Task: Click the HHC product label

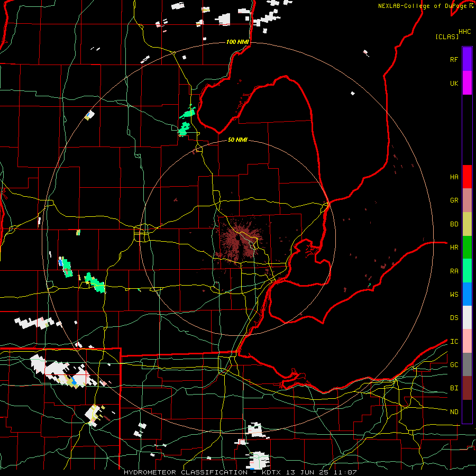Action: point(464,32)
